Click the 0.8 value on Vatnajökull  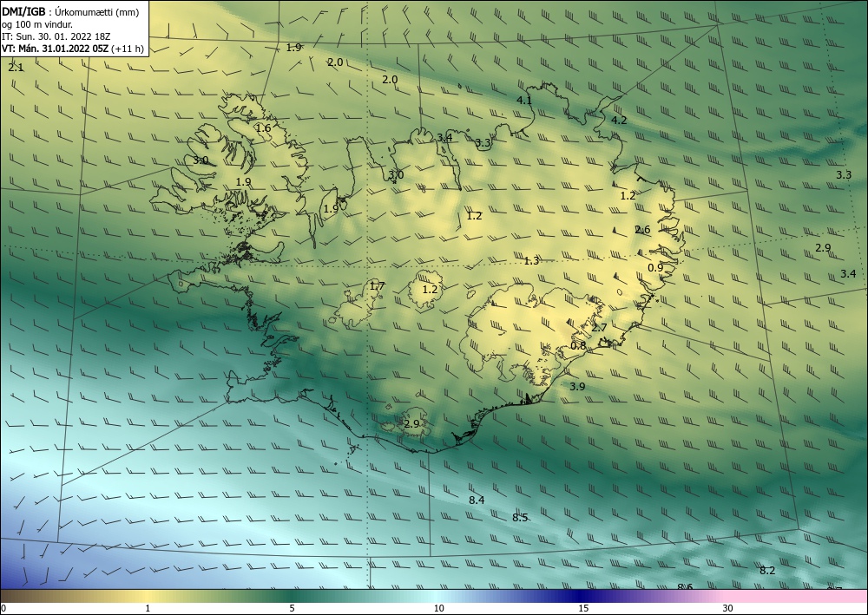pyautogui.click(x=578, y=345)
